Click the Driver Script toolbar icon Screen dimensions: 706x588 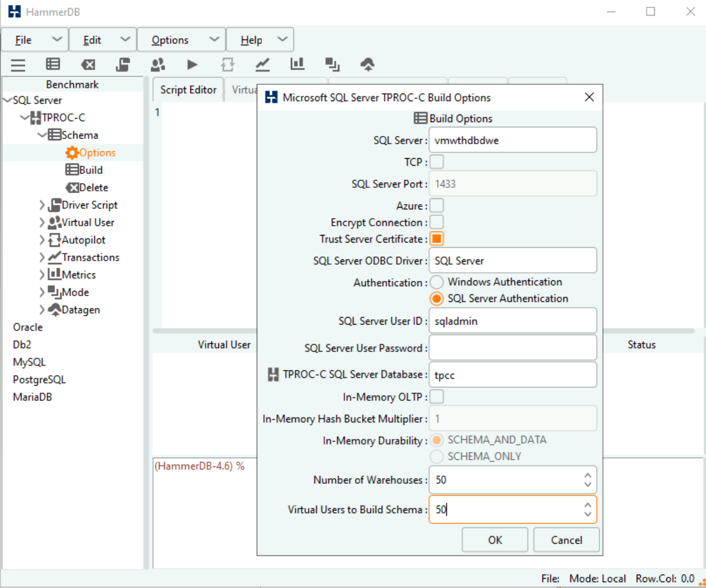tap(123, 65)
